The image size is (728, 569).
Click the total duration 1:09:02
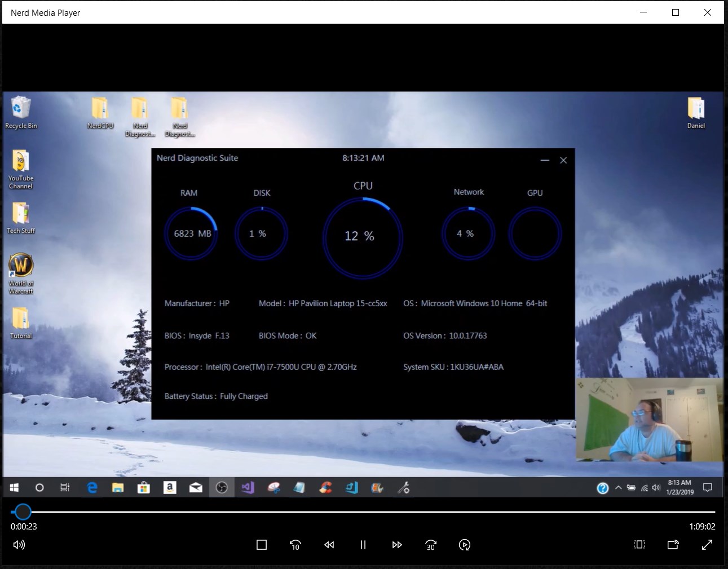[702, 527]
